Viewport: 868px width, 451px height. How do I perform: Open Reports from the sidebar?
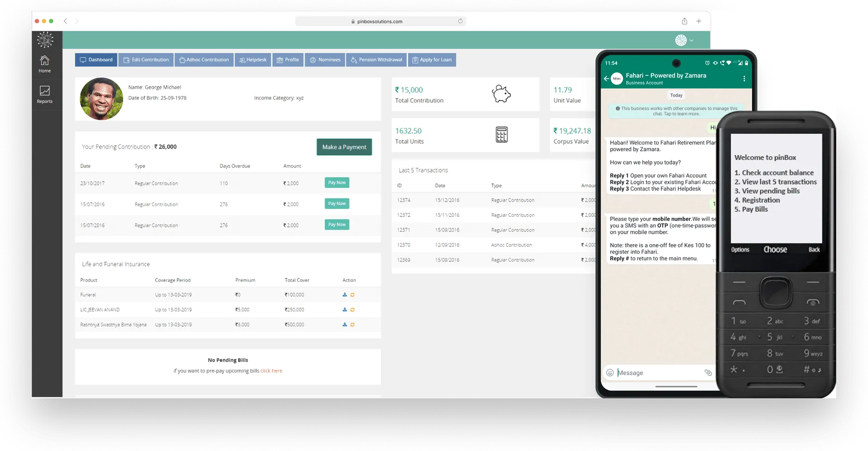pyautogui.click(x=44, y=94)
